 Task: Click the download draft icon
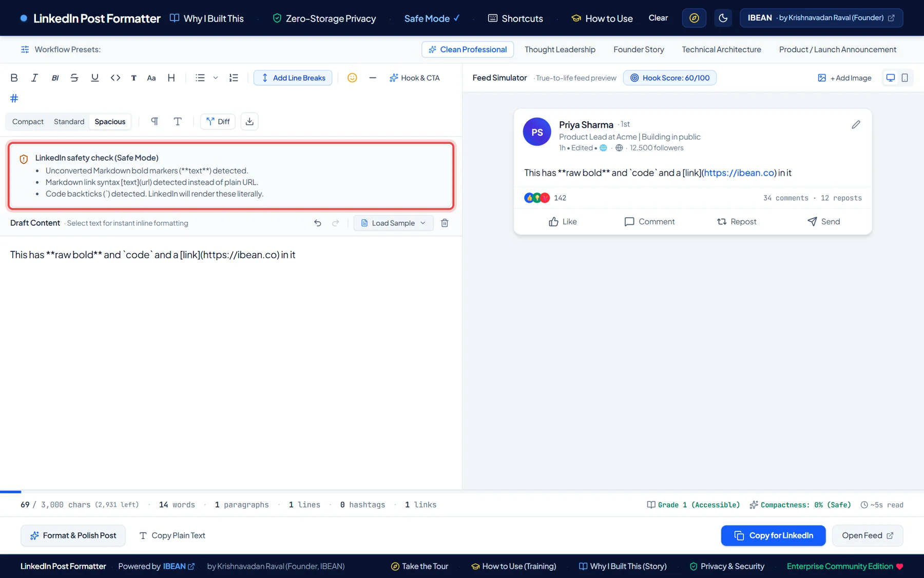pos(249,122)
